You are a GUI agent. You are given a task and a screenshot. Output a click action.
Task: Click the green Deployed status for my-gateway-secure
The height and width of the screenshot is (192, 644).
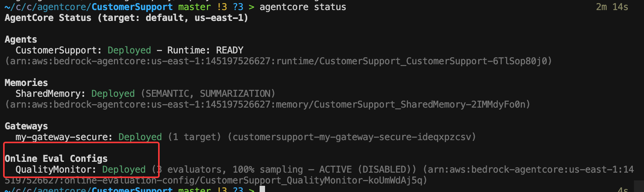point(140,137)
